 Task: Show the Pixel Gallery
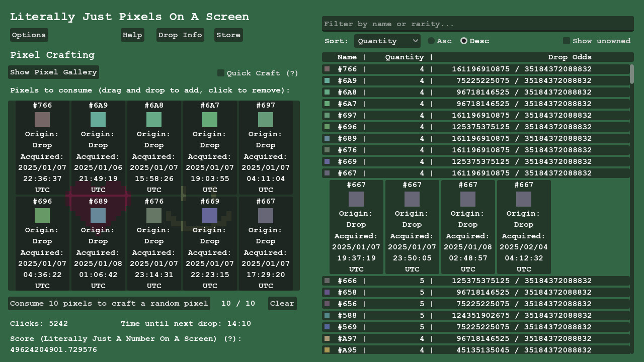(53, 72)
